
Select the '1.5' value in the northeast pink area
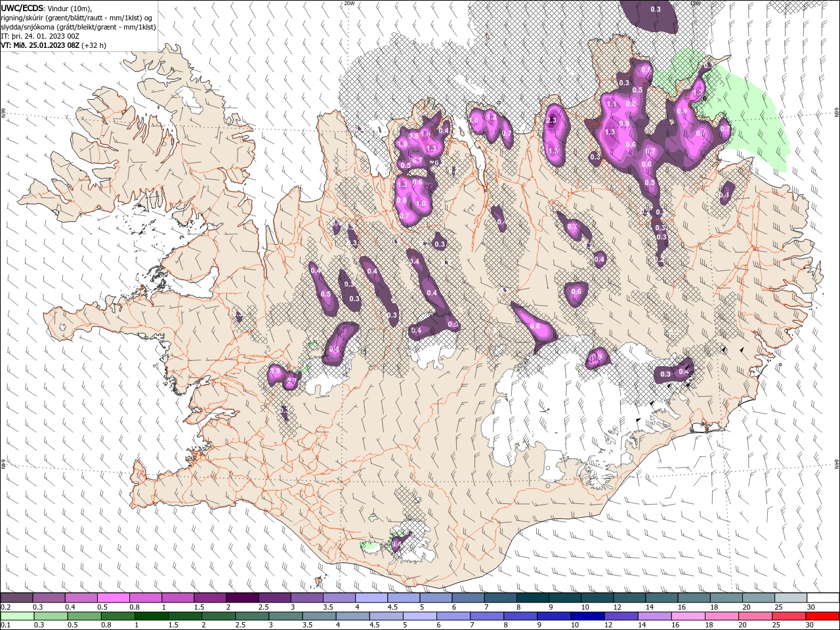(x=610, y=132)
